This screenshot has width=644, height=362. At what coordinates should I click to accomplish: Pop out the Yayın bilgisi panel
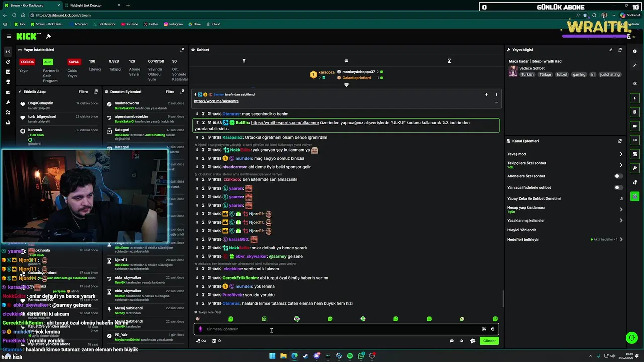(x=620, y=50)
